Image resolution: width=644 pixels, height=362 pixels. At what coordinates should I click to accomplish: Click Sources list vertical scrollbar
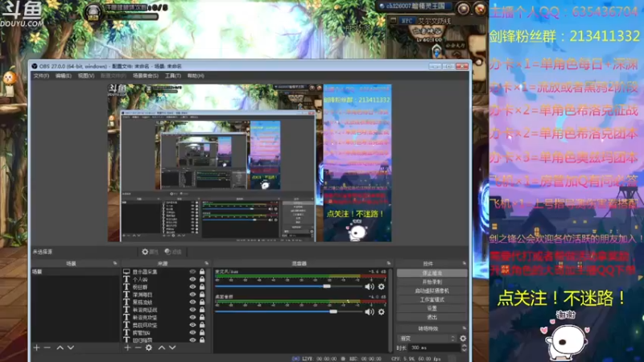[208, 287]
